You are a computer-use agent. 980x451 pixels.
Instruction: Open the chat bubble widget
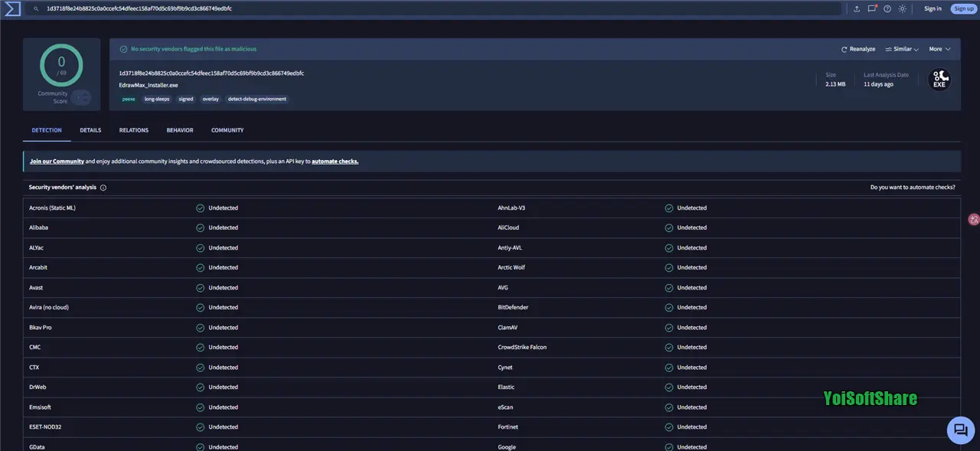(x=959, y=430)
